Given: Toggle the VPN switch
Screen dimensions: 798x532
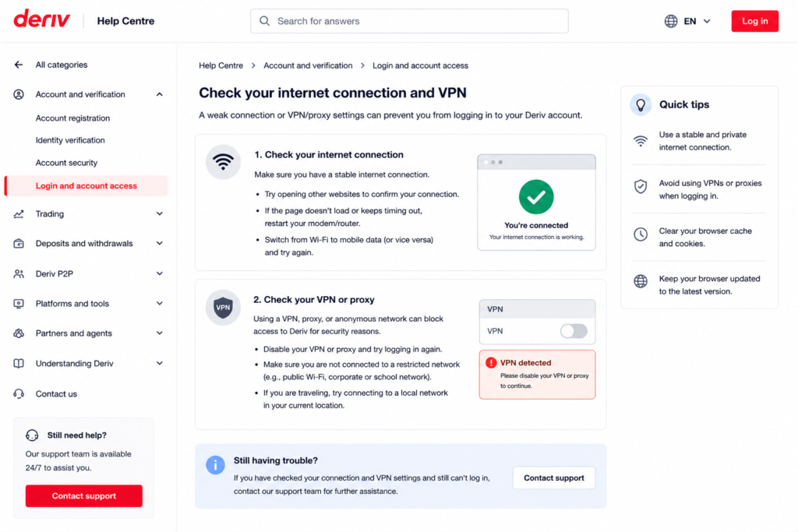Looking at the screenshot, I should click(x=574, y=331).
